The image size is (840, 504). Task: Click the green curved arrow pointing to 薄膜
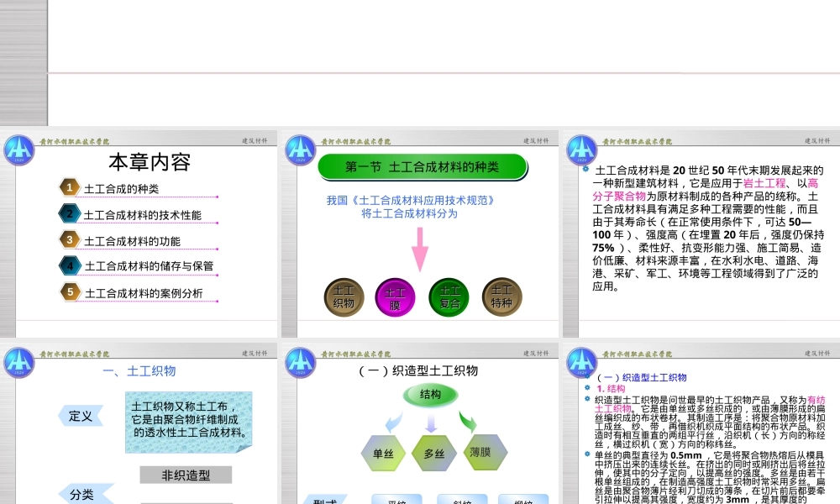468,422
